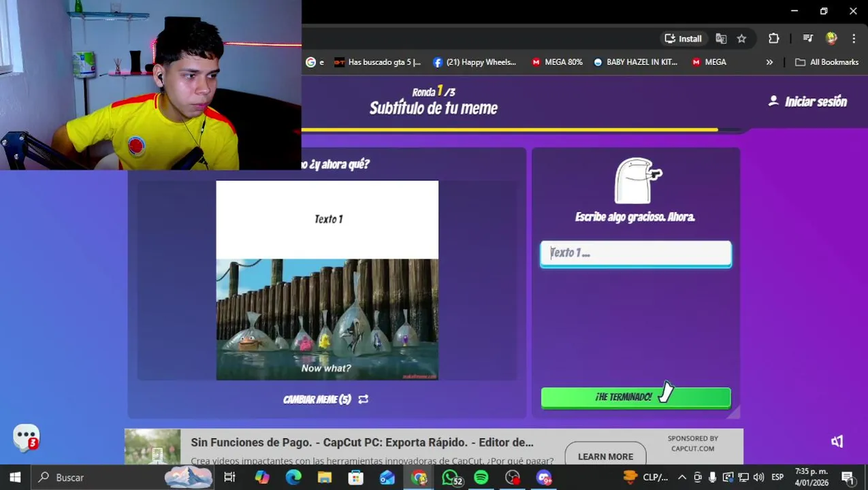Bookmark this page with the star icon
Screen dimensions: 868x490
coord(741,39)
